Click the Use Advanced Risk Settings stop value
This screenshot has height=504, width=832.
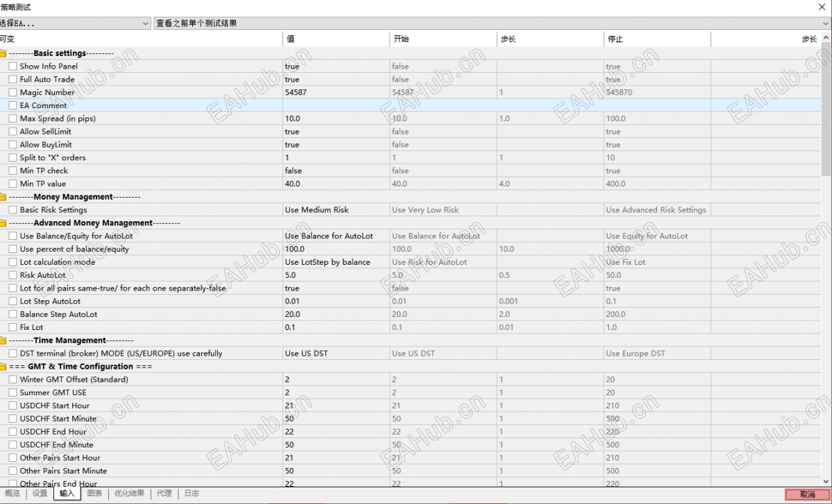pos(656,210)
